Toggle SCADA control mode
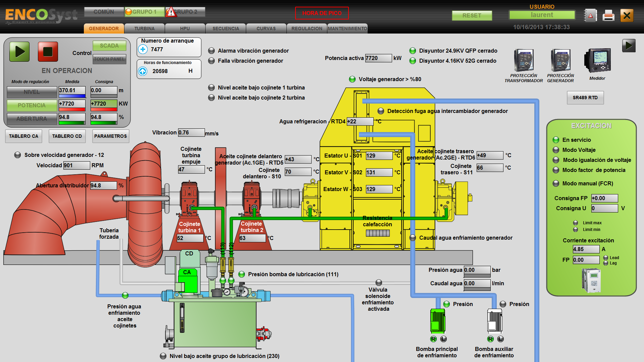 (x=109, y=46)
